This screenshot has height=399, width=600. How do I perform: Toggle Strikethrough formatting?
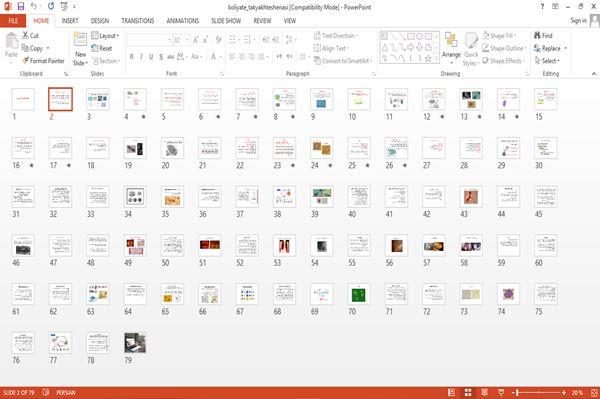[171, 57]
